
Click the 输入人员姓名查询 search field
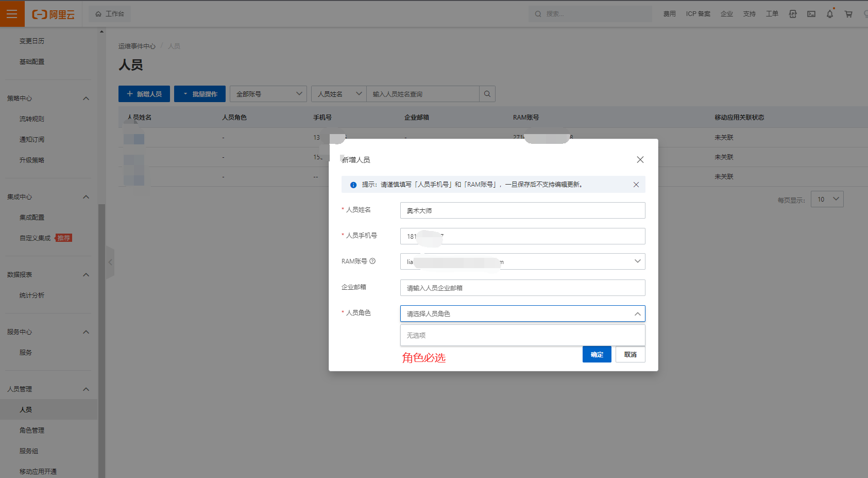pyautogui.click(x=423, y=94)
